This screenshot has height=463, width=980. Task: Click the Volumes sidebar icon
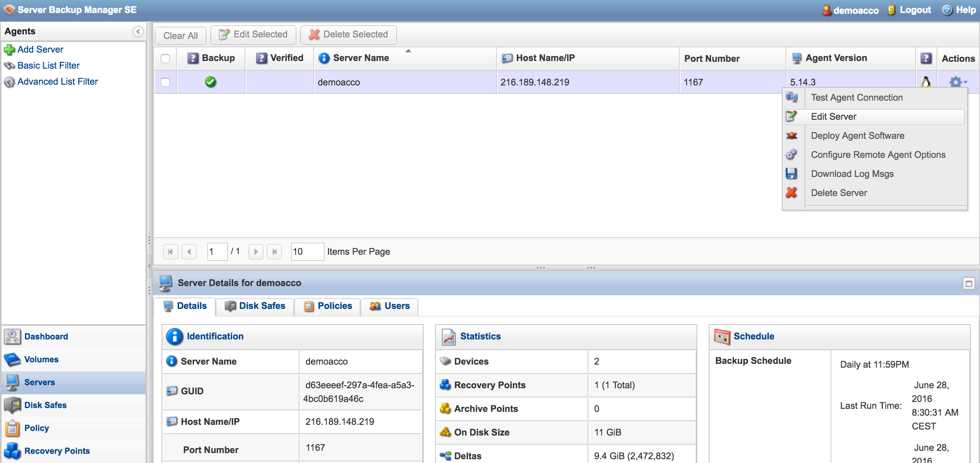12,359
